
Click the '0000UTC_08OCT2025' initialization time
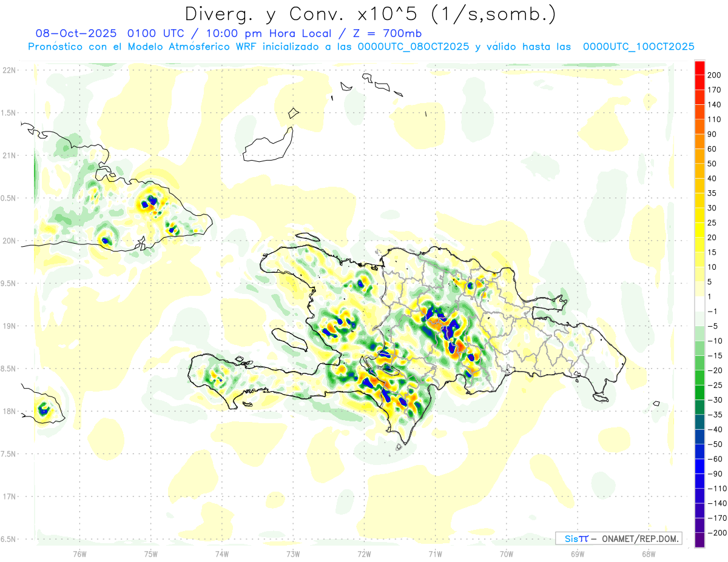(413, 47)
